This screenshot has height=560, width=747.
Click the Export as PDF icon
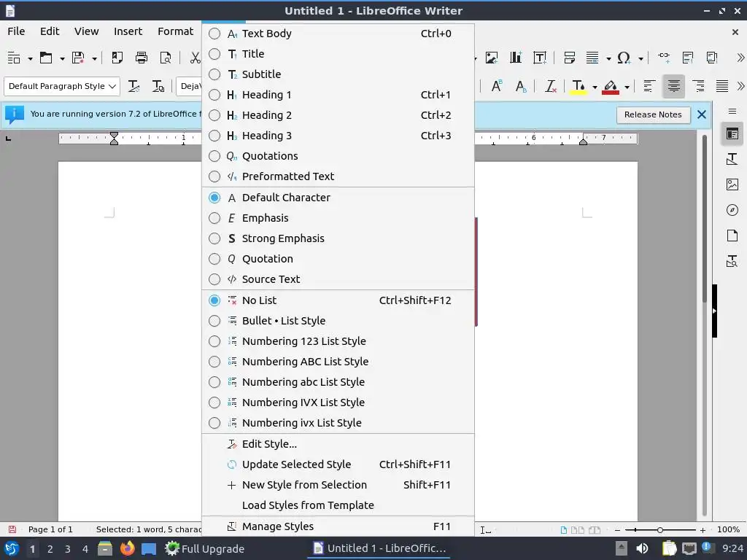(117, 58)
